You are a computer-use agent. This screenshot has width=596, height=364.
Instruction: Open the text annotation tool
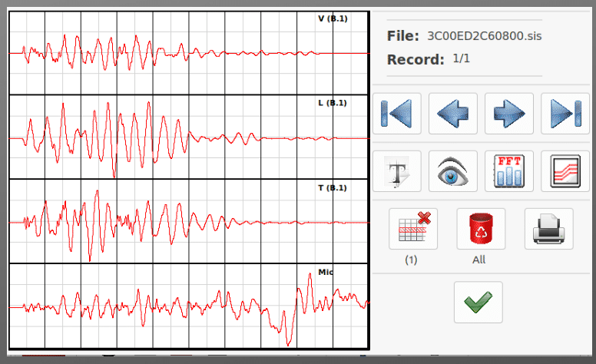pyautogui.click(x=397, y=170)
